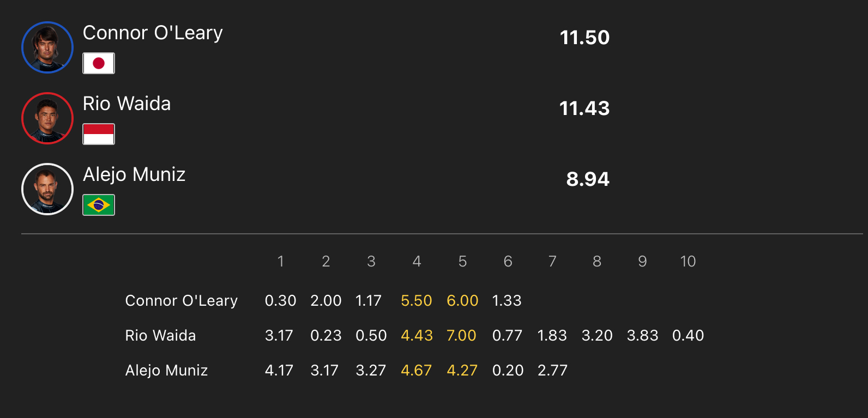Click Connor O'Leary row label in table
868x418 pixels.
pos(182,301)
